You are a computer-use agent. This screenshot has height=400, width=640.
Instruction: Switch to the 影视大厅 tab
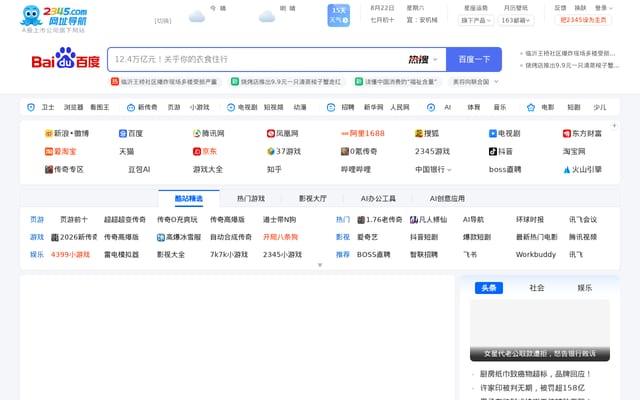coord(313,198)
